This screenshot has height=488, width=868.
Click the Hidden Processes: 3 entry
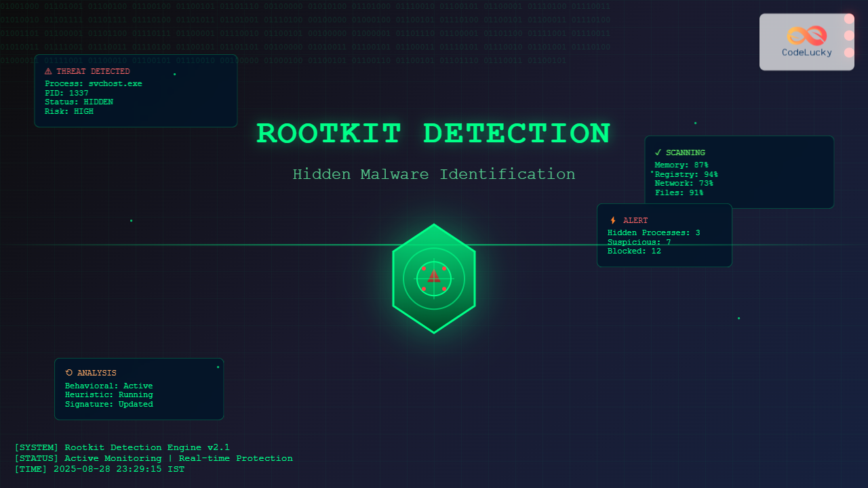click(653, 232)
